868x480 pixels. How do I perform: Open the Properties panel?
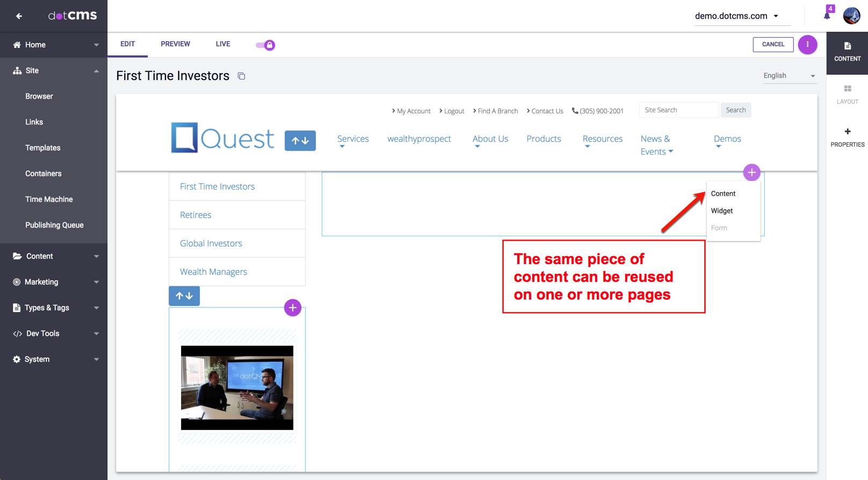click(x=847, y=137)
